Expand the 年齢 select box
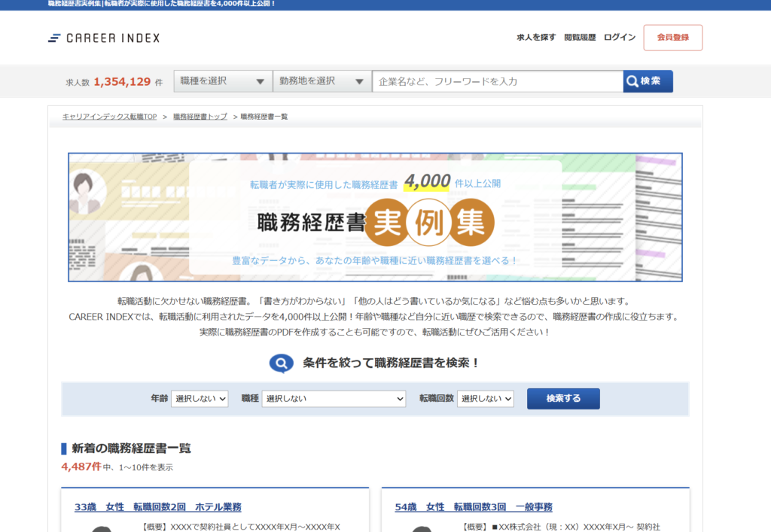771x532 pixels. [x=200, y=399]
